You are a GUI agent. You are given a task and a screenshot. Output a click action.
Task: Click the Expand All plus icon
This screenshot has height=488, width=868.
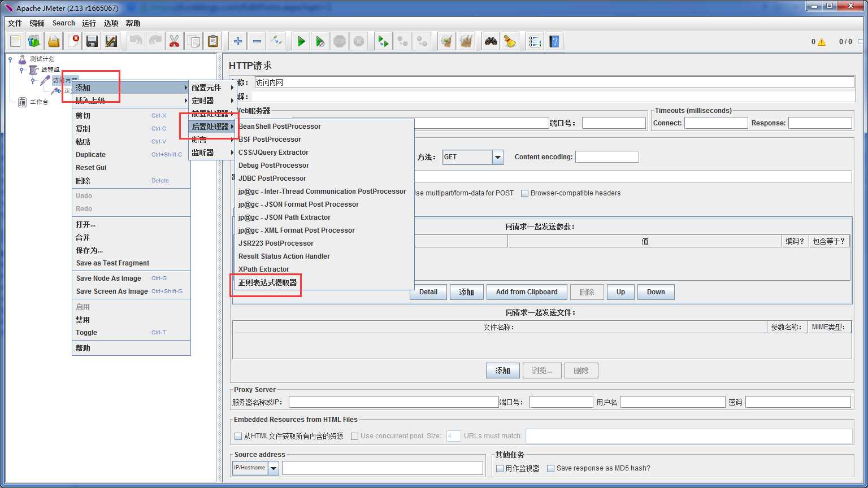click(x=238, y=41)
